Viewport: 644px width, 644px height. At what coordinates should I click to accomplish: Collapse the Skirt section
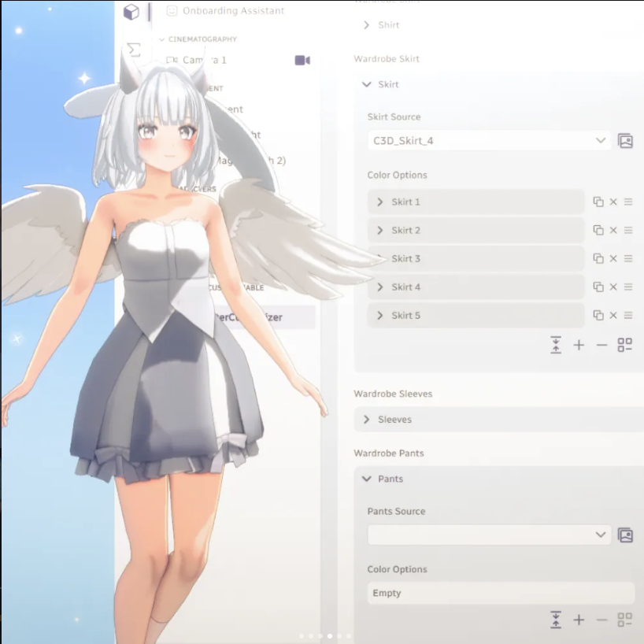pos(366,84)
